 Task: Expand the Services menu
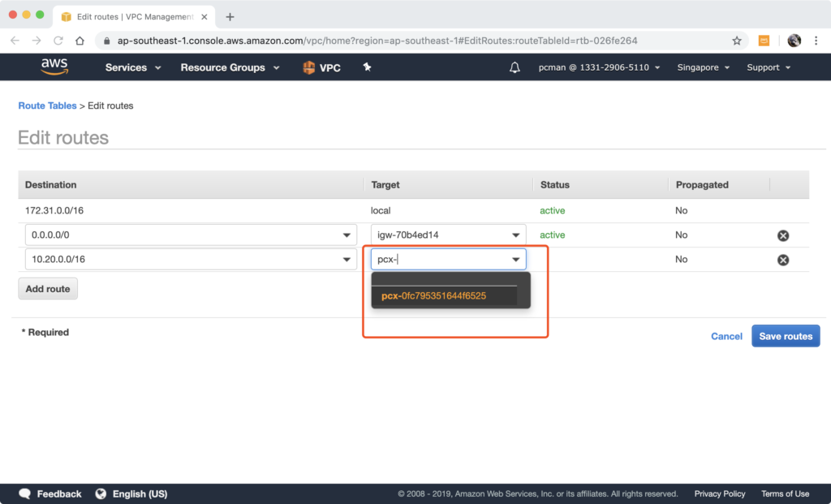point(133,67)
